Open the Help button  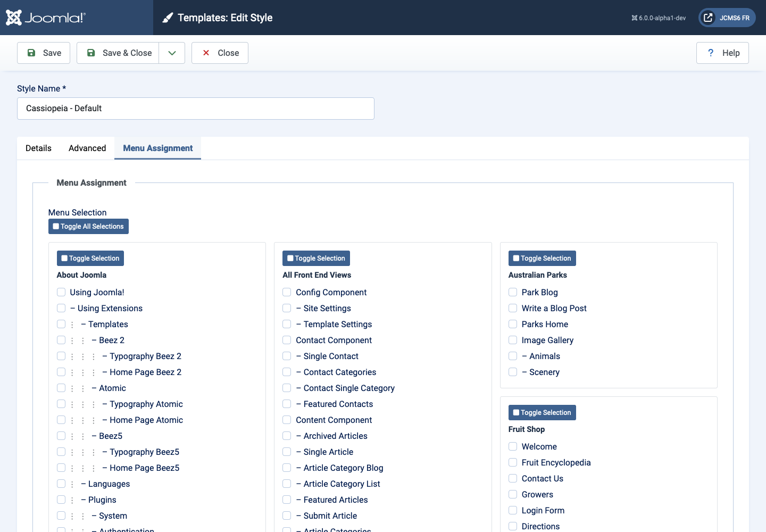pyautogui.click(x=722, y=53)
